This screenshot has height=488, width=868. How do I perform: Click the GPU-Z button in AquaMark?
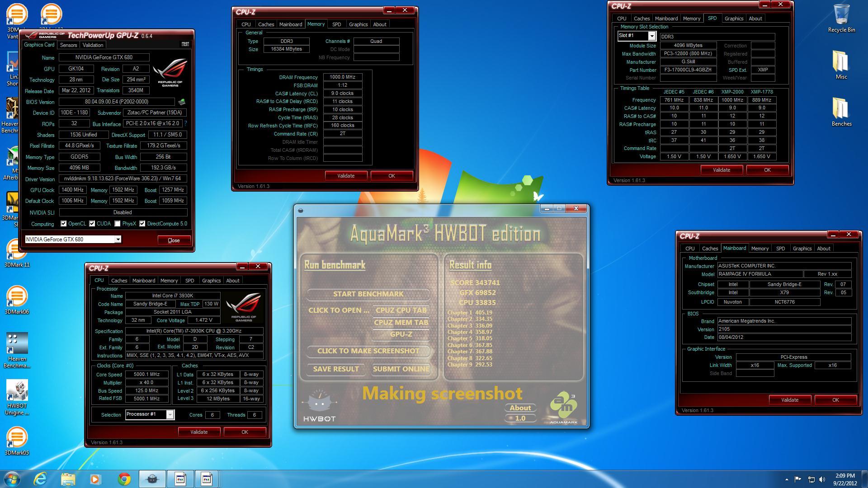click(401, 334)
